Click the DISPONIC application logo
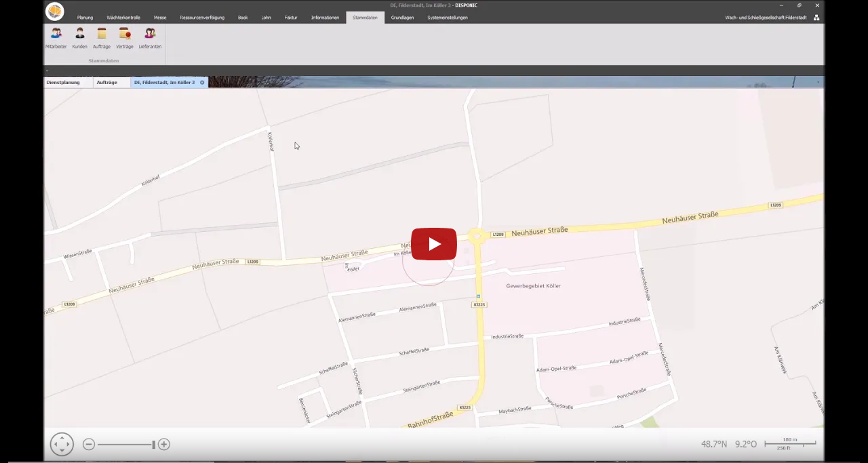Image resolution: width=868 pixels, height=463 pixels. click(55, 12)
